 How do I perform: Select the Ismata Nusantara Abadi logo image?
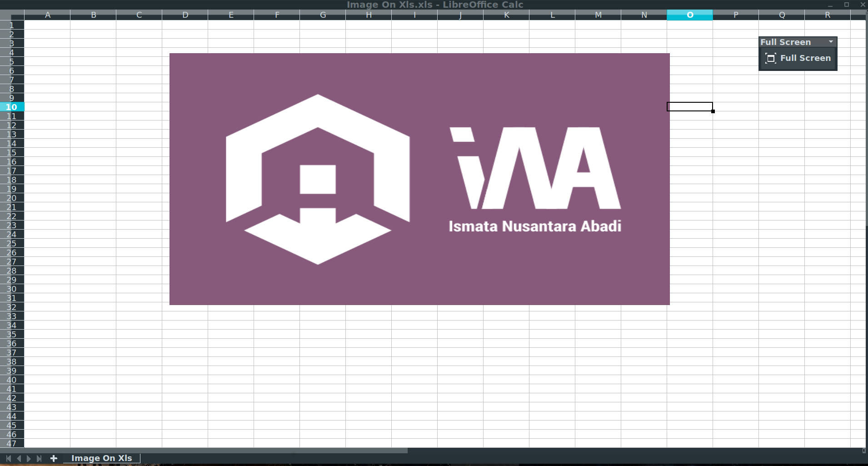(419, 179)
